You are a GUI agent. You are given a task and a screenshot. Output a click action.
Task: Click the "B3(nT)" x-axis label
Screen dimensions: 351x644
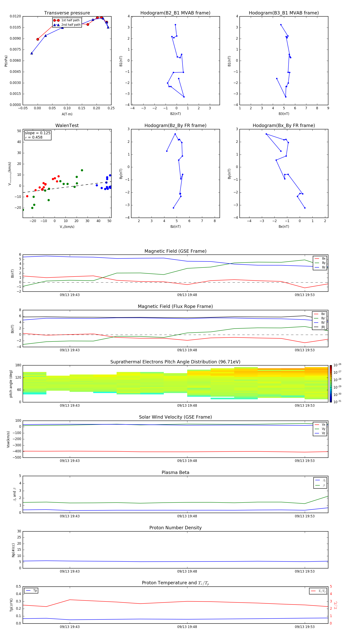click(284, 114)
